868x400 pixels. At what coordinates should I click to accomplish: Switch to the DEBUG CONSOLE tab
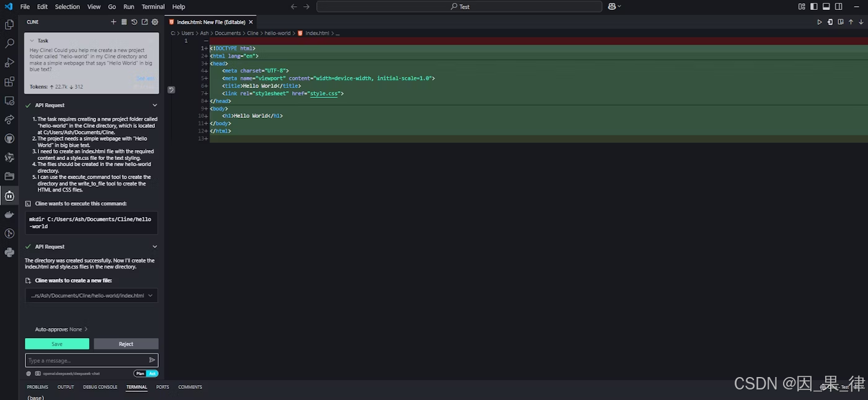(x=100, y=387)
